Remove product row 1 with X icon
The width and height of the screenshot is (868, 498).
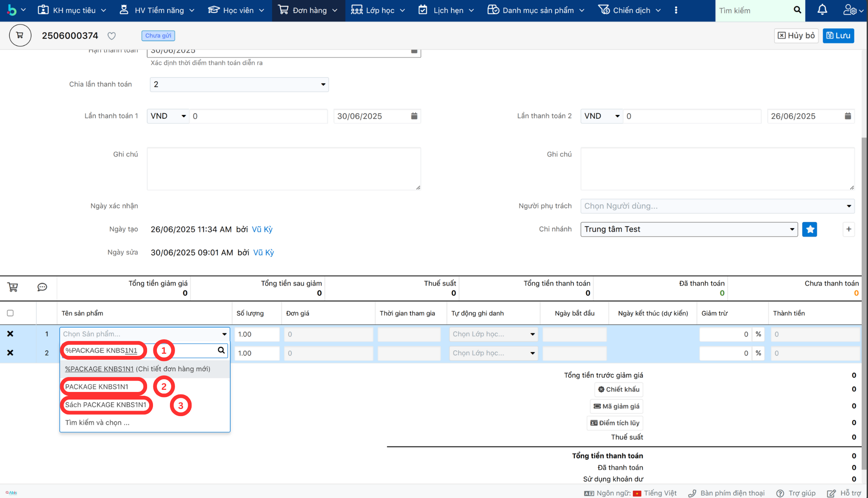pos(10,334)
